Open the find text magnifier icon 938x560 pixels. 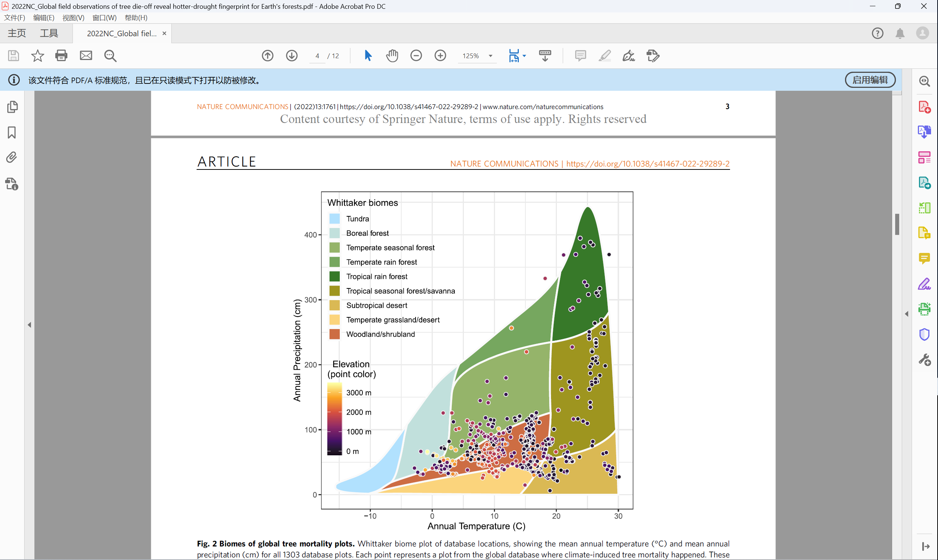pos(110,56)
